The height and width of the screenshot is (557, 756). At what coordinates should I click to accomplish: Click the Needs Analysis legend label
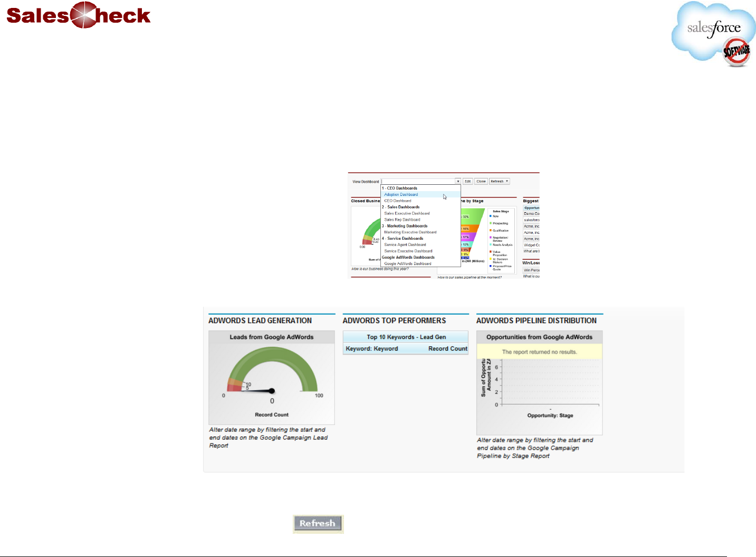tap(502, 245)
